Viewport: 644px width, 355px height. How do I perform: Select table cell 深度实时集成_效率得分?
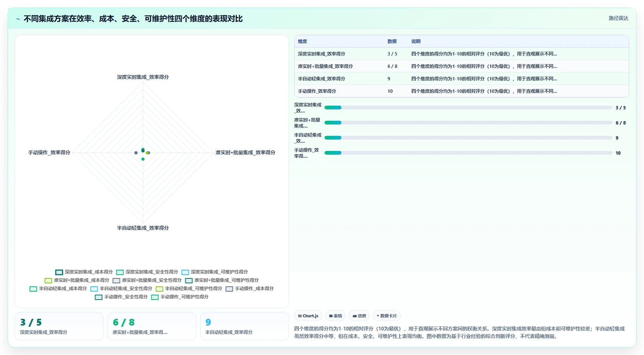pyautogui.click(x=321, y=54)
